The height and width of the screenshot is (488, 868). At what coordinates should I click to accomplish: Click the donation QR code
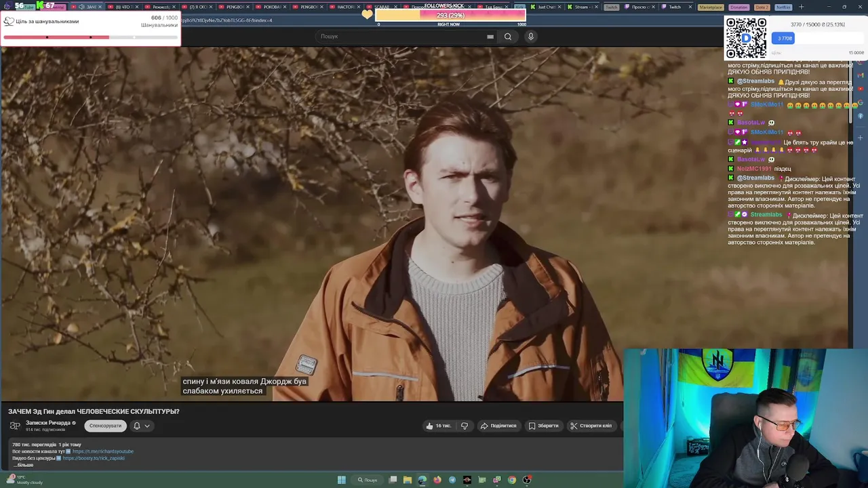[746, 38]
